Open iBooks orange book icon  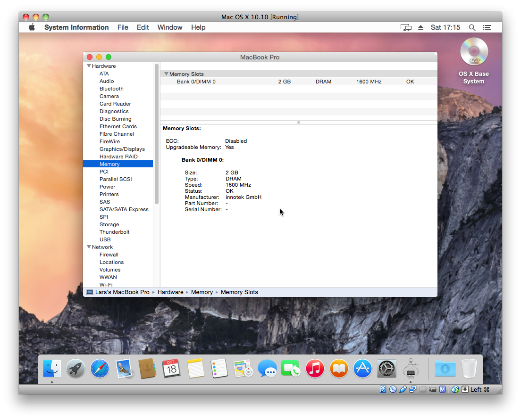(338, 369)
